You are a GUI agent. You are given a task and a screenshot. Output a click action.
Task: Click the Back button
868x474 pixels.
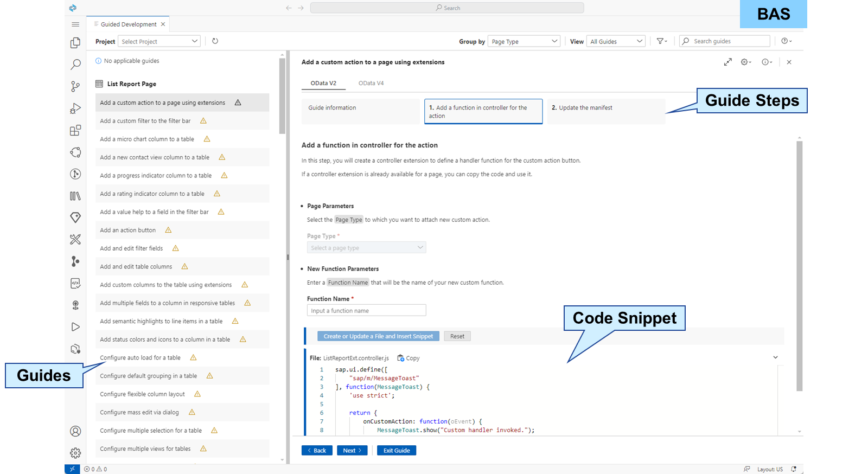317,450
